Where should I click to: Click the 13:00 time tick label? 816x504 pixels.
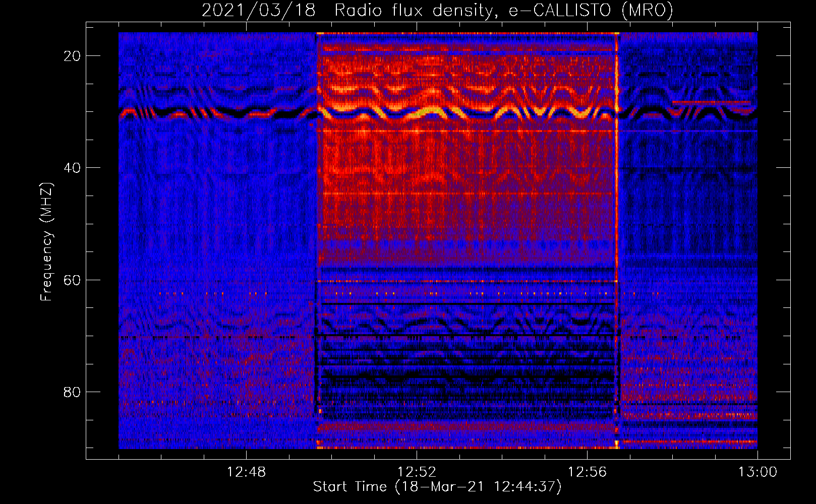(757, 472)
